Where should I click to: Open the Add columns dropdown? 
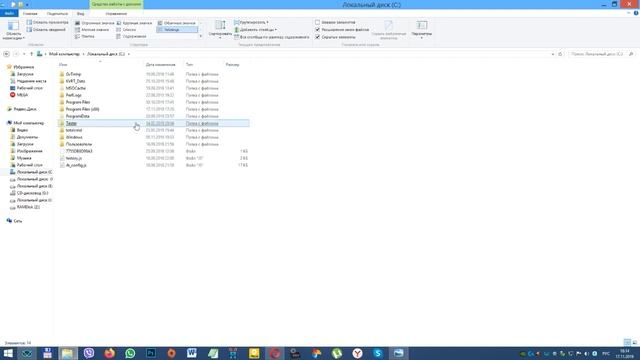256,30
